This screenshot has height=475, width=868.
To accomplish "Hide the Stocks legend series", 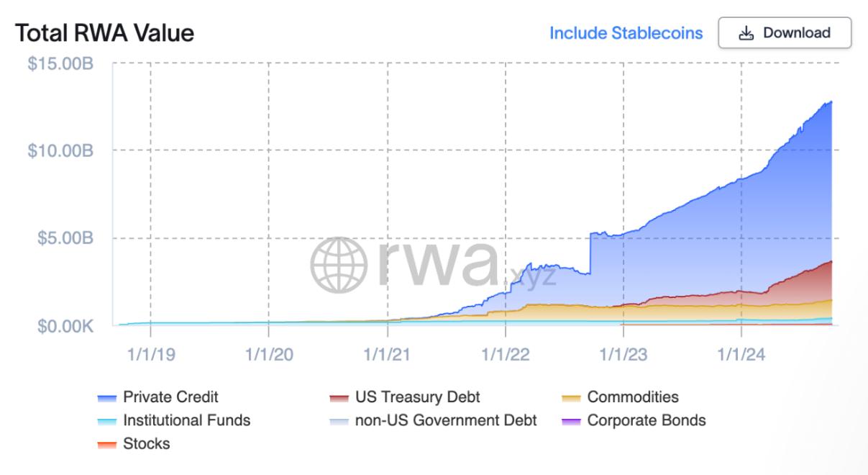I will point(146,443).
